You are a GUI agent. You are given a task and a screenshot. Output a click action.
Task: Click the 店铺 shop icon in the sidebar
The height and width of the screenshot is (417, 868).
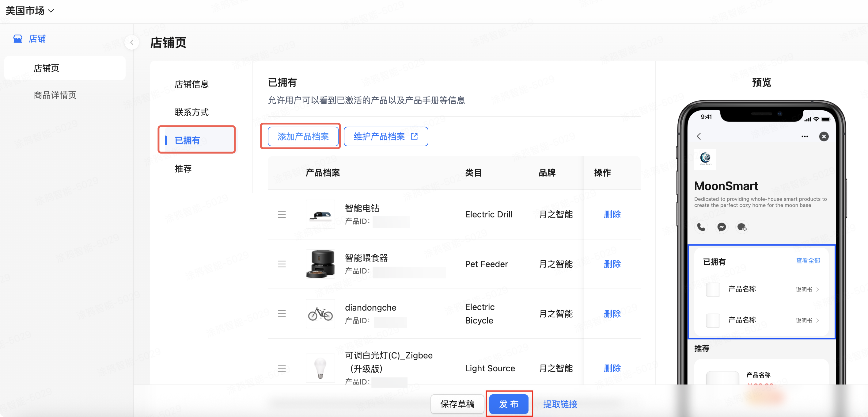[17, 38]
